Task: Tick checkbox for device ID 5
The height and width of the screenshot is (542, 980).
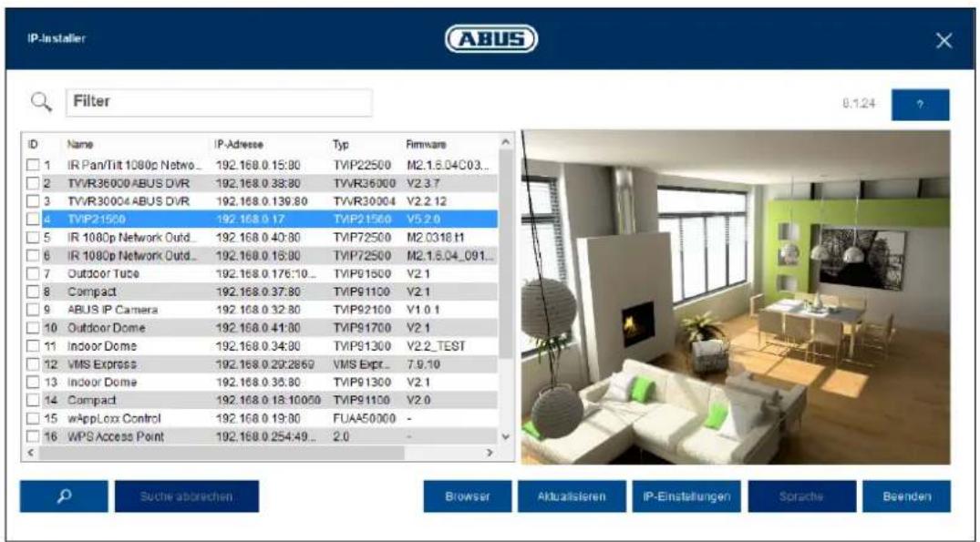Action: 33,237
